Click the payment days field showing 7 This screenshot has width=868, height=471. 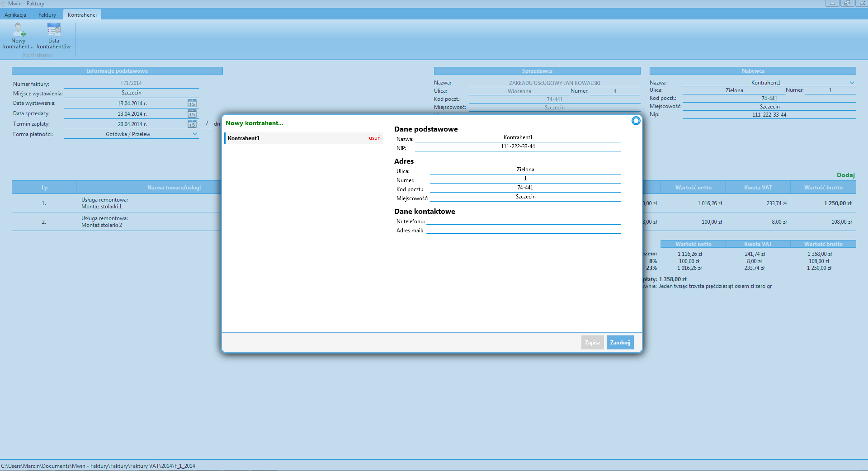tap(207, 124)
